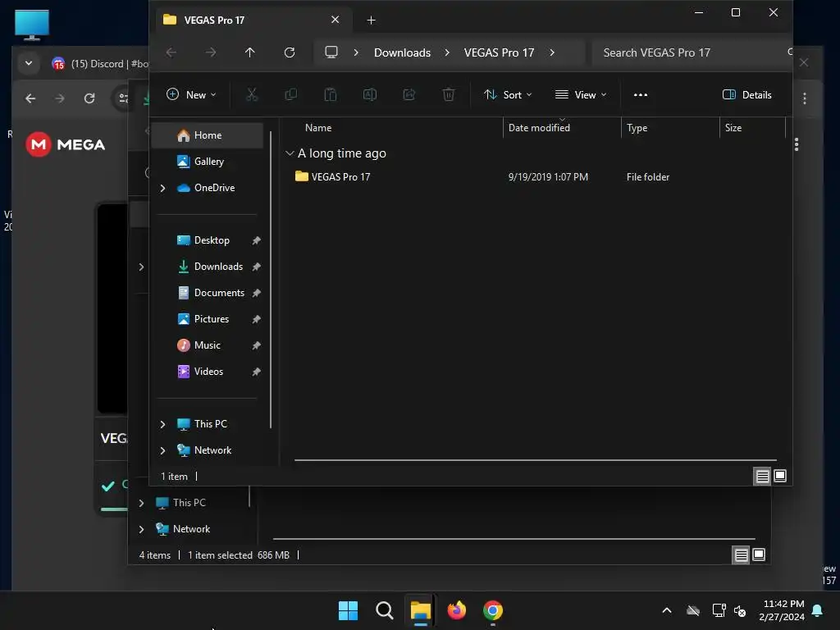Click the Copy icon in toolbar
Screen dimensions: 840x630
click(291, 95)
